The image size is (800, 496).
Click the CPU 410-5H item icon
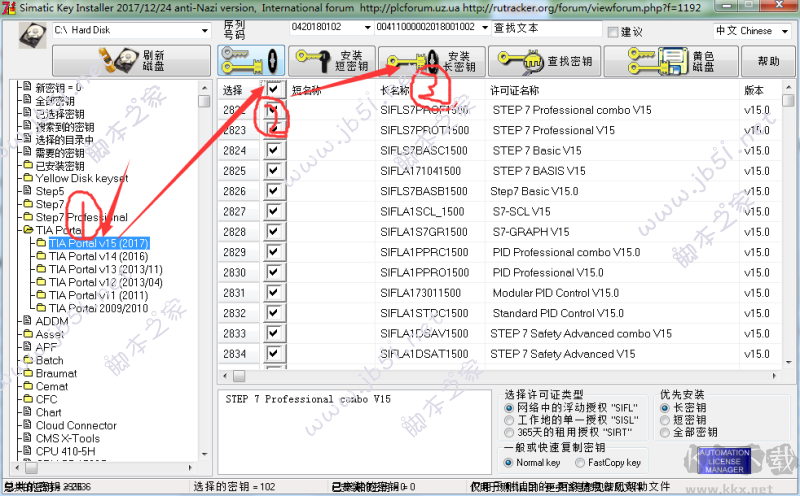pyautogui.click(x=28, y=451)
